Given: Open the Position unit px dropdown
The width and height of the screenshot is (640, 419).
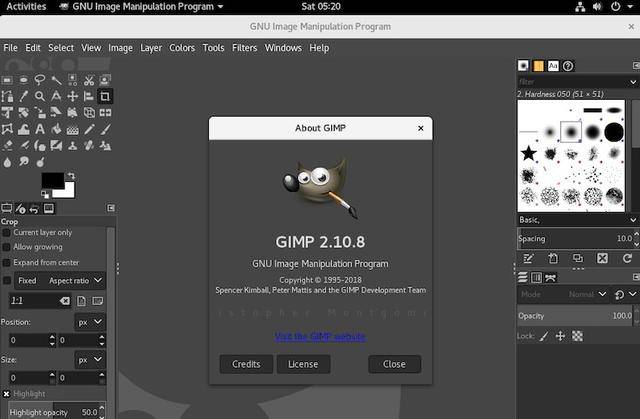Looking at the screenshot, I should (90, 322).
